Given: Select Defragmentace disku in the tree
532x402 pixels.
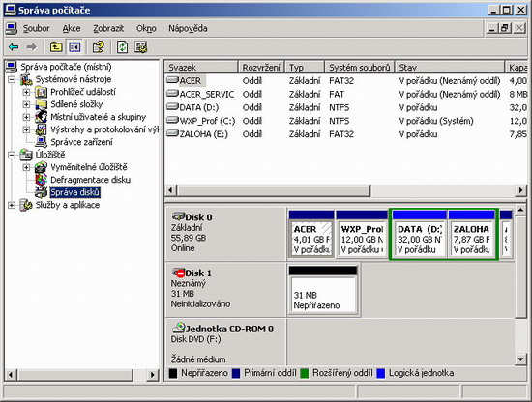Looking at the screenshot, I should pos(90,180).
